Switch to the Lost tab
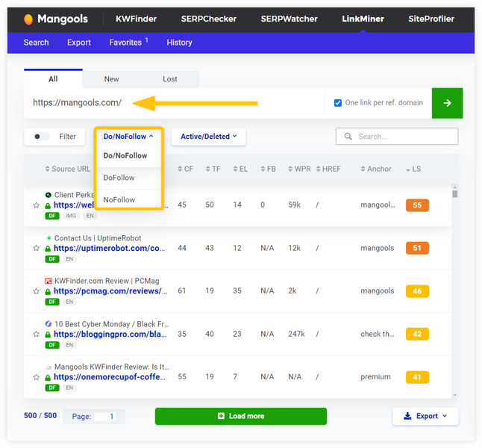 [170, 79]
